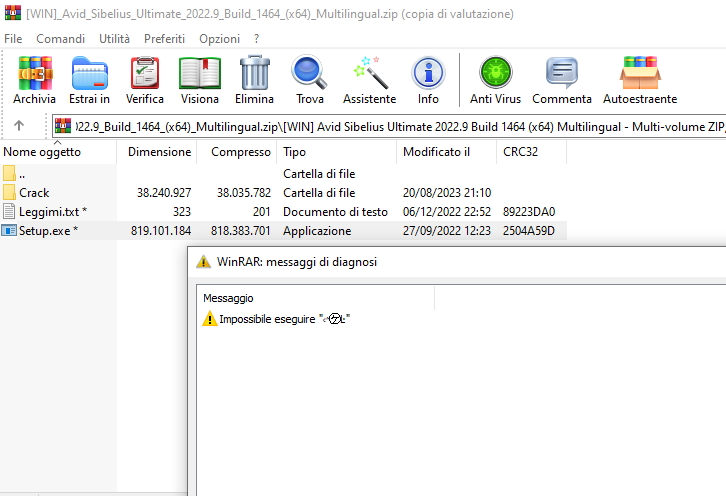Screen dimensions: 726x496
Task: Select the Crack folder name
Action: (34, 193)
